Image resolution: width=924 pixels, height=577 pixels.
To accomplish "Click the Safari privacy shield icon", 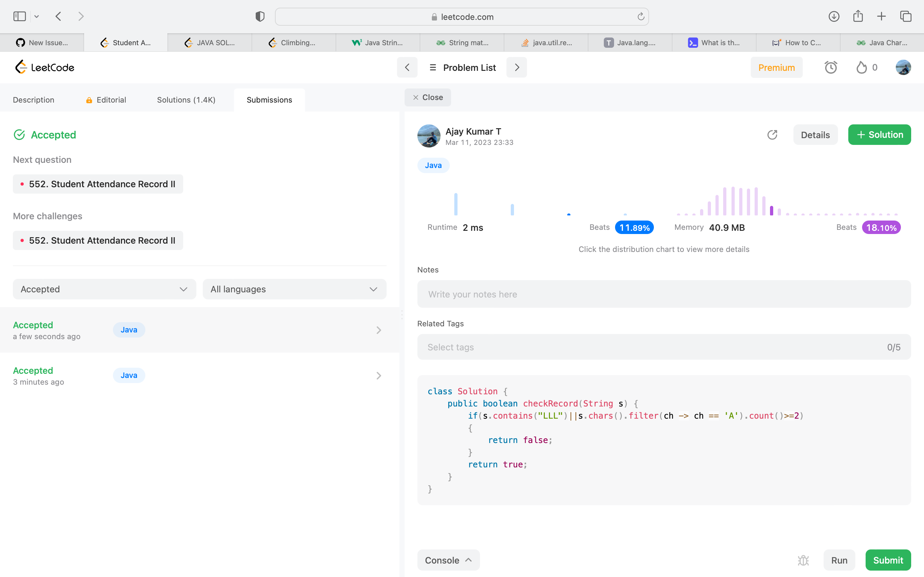I will point(260,16).
